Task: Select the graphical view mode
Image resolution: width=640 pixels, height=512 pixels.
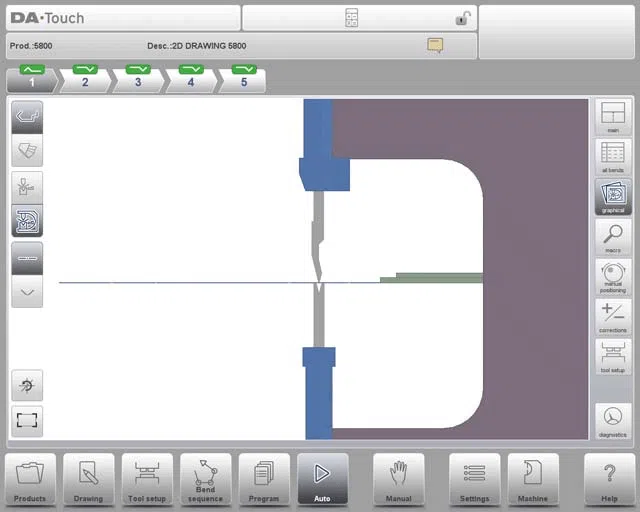Action: 613,197
